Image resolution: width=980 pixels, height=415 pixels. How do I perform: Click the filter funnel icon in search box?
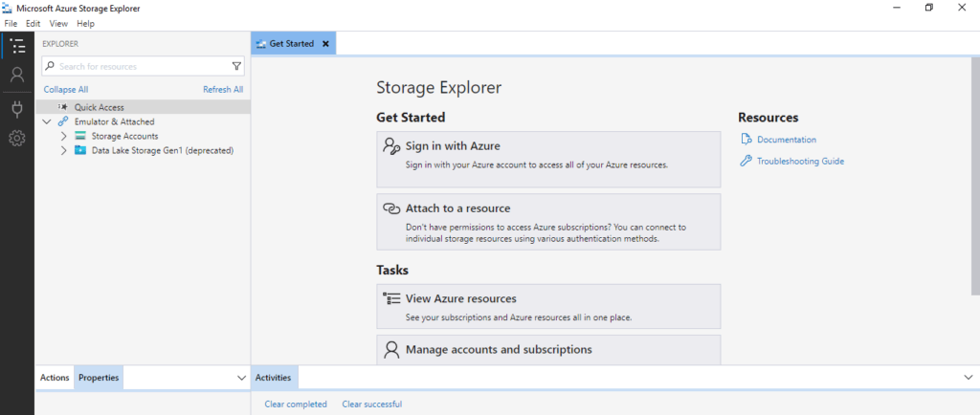click(236, 66)
